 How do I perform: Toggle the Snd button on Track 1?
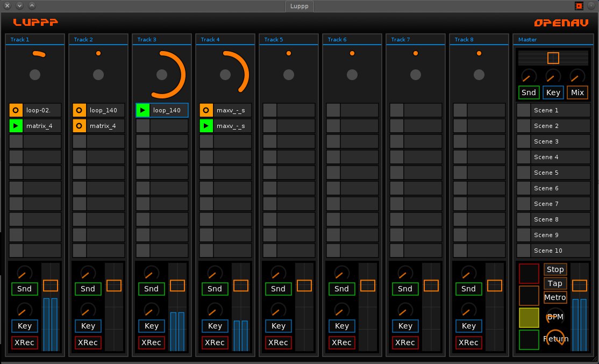(x=25, y=289)
